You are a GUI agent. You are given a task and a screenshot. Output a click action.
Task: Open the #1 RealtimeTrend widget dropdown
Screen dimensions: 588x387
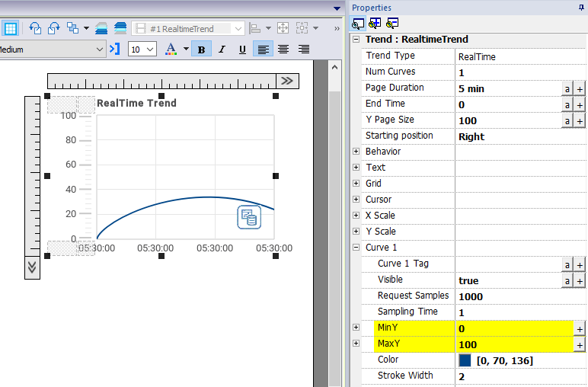pos(238,29)
